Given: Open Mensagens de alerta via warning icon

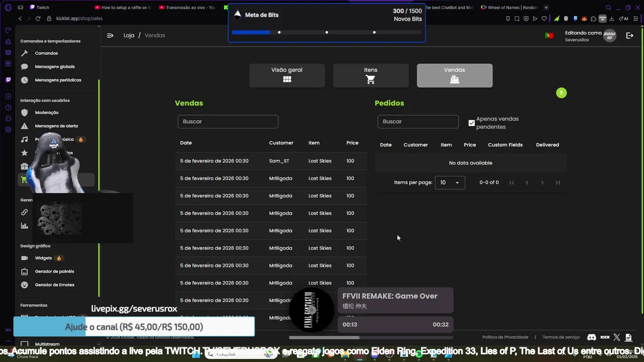Looking at the screenshot, I should pyautogui.click(x=24, y=126).
